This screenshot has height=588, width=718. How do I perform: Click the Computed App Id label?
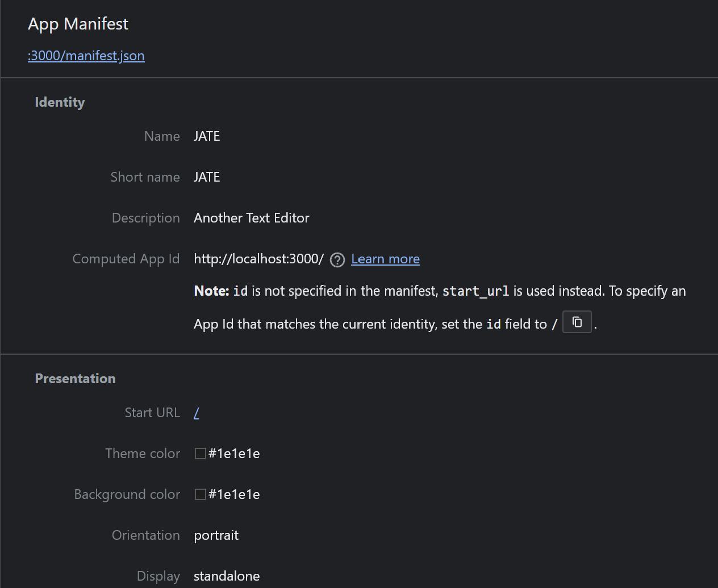(x=126, y=259)
